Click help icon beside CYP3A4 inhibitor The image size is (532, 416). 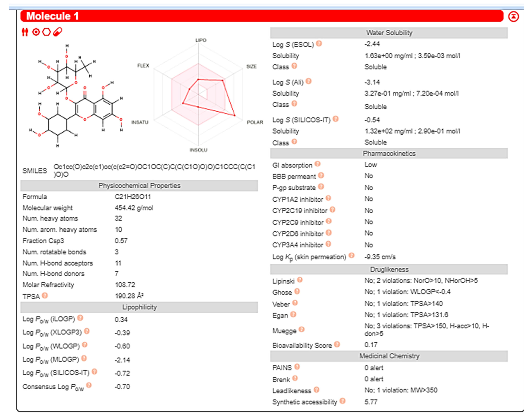coord(328,244)
